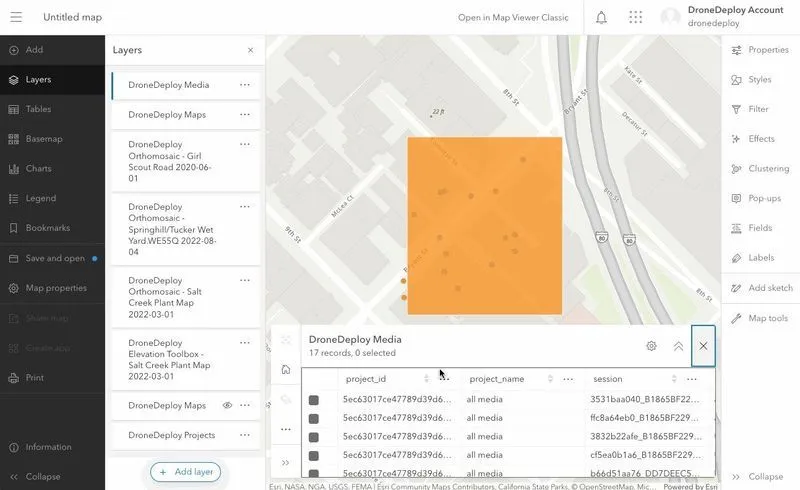Click the orange map overlay square

pyautogui.click(x=485, y=226)
